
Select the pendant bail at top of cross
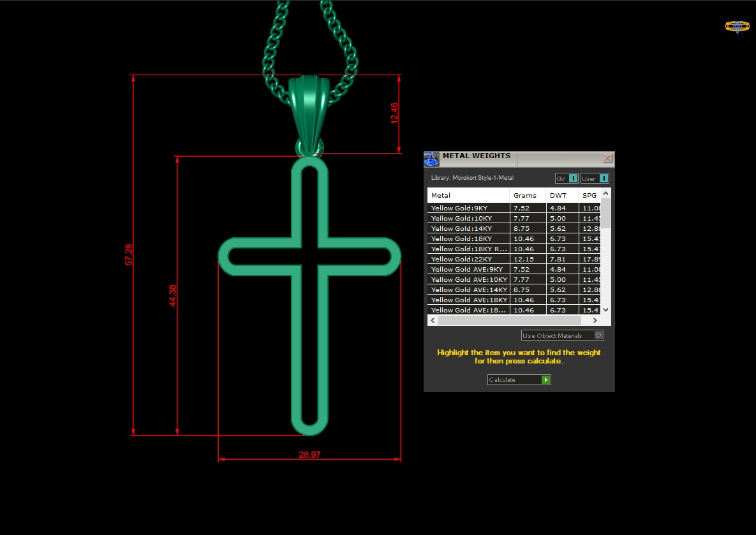coord(309,114)
